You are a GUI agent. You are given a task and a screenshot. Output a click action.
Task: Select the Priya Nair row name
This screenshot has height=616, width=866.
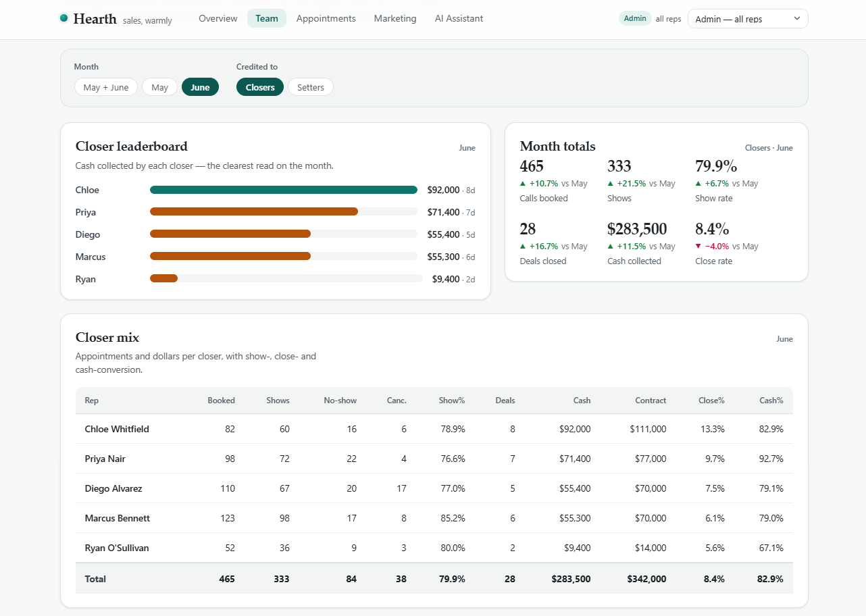pyautogui.click(x=105, y=459)
